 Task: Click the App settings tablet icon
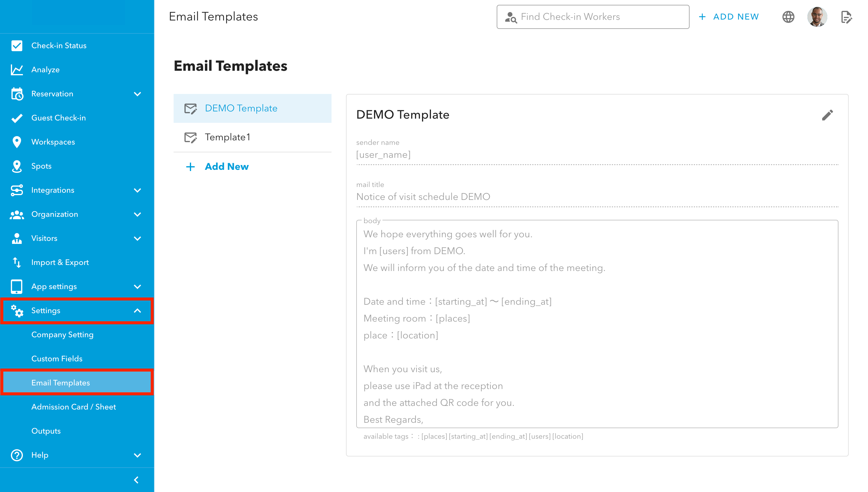coord(17,287)
